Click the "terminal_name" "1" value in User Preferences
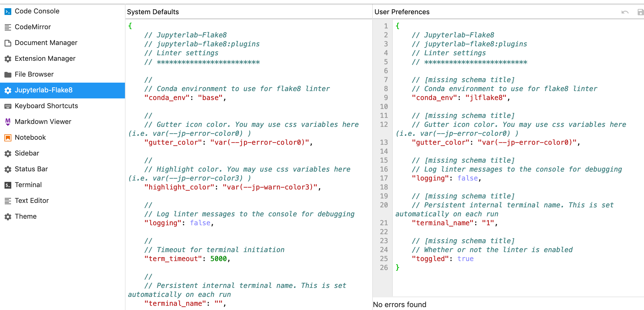This screenshot has height=310, width=644. [x=488, y=223]
